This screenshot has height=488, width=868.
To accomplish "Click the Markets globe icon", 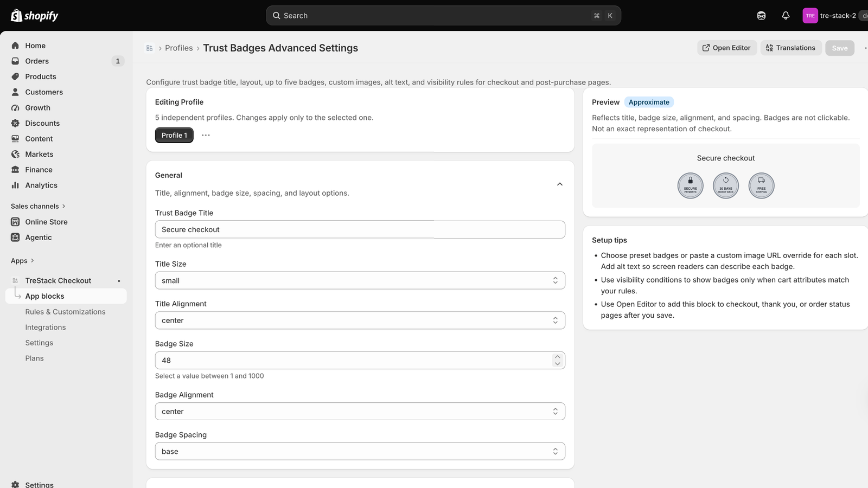I will tap(15, 155).
